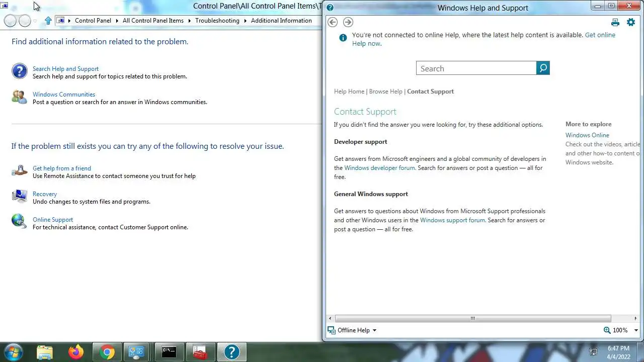Click the Help scrollbar right arrow

(636, 318)
